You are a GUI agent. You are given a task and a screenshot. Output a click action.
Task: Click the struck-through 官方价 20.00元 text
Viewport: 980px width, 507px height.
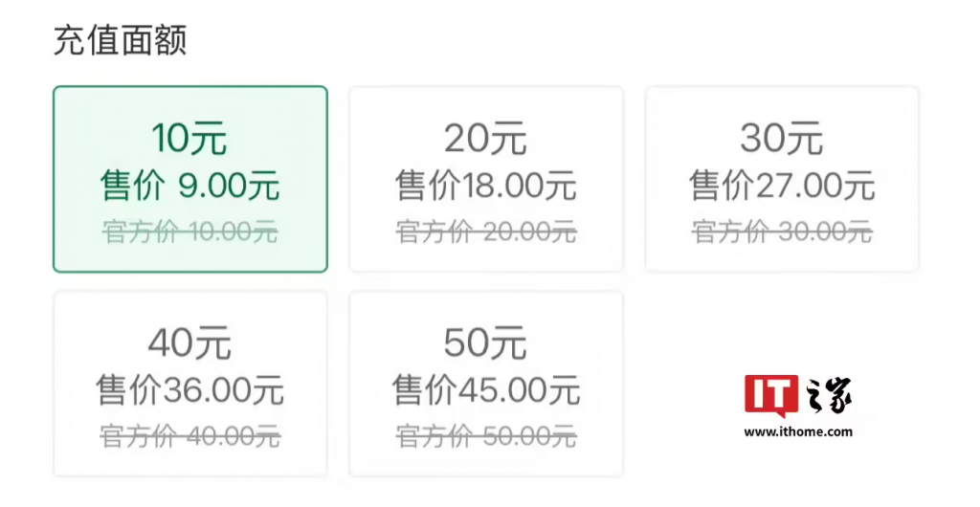(485, 231)
